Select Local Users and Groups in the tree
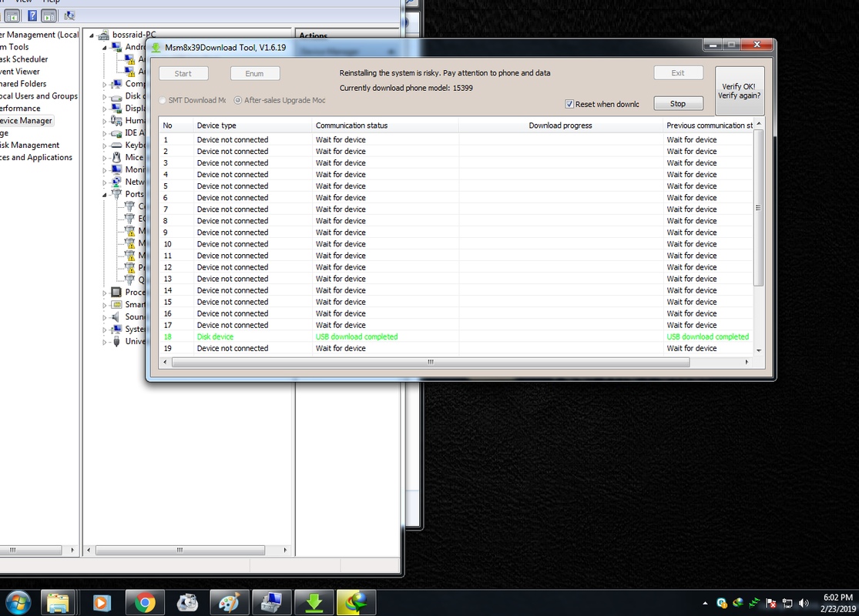Screen dimensions: 859x616 tap(39, 95)
